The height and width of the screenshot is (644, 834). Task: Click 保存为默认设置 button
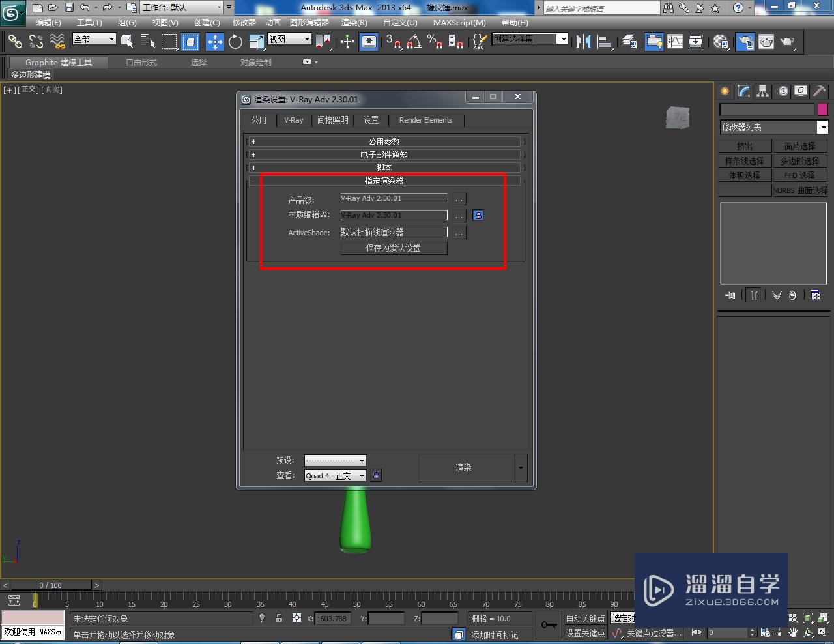(x=394, y=248)
